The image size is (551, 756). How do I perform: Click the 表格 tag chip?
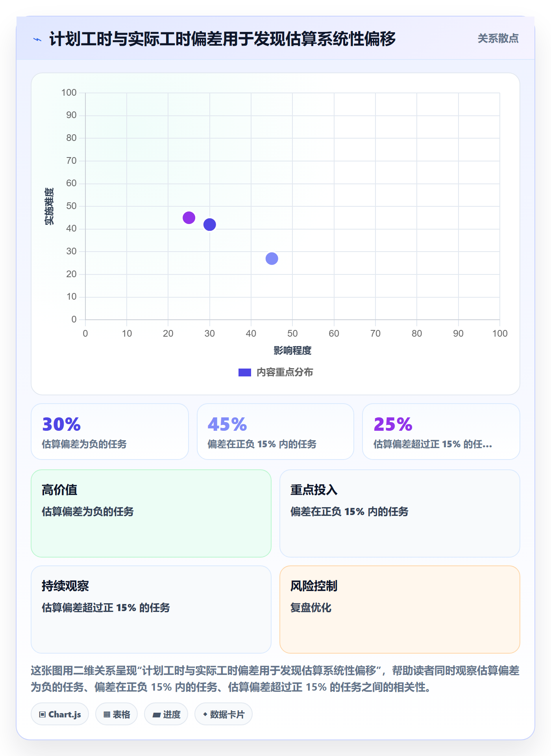(x=116, y=714)
